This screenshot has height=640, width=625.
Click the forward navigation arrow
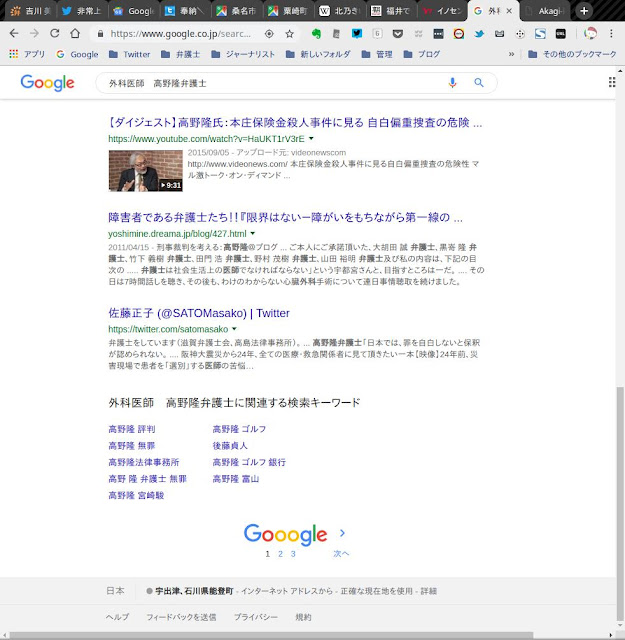point(34,34)
